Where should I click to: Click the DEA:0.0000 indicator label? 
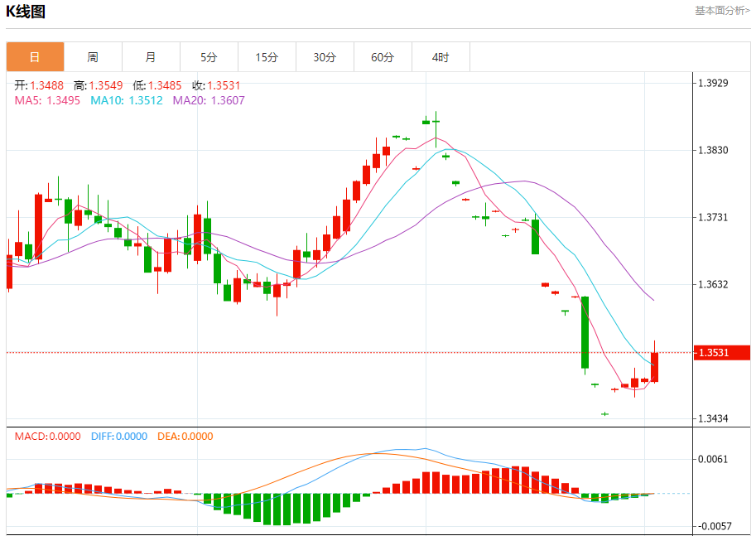click(185, 436)
